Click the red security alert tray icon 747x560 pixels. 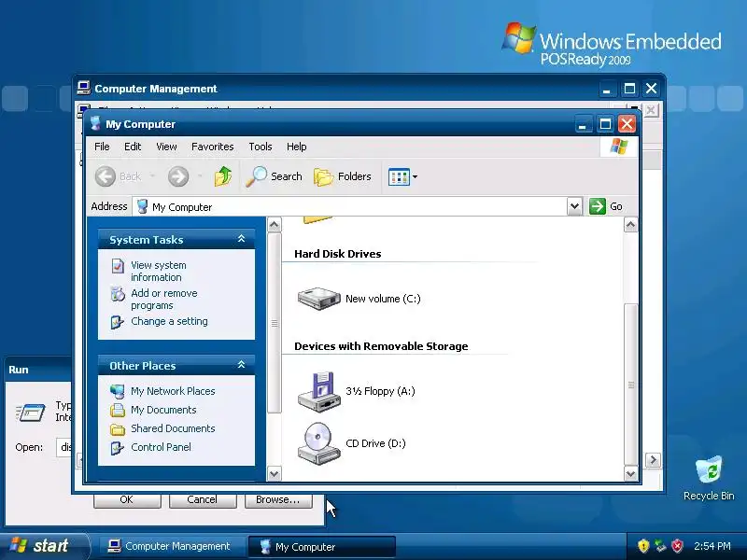[x=677, y=545]
